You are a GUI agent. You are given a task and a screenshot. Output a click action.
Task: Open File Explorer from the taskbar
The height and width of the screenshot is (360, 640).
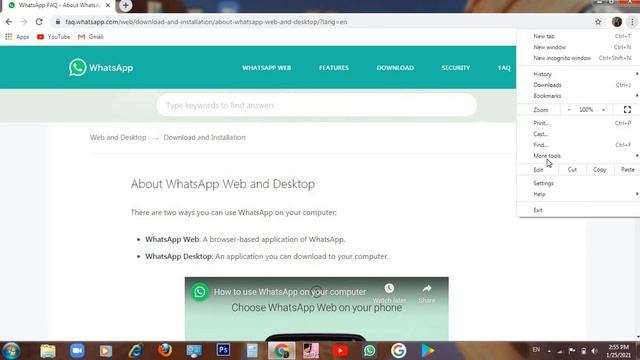point(48,351)
